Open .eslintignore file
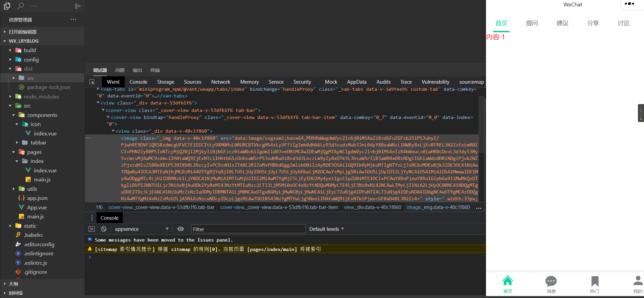Image resolution: width=644 pixels, height=298 pixels. pyautogui.click(x=39, y=254)
